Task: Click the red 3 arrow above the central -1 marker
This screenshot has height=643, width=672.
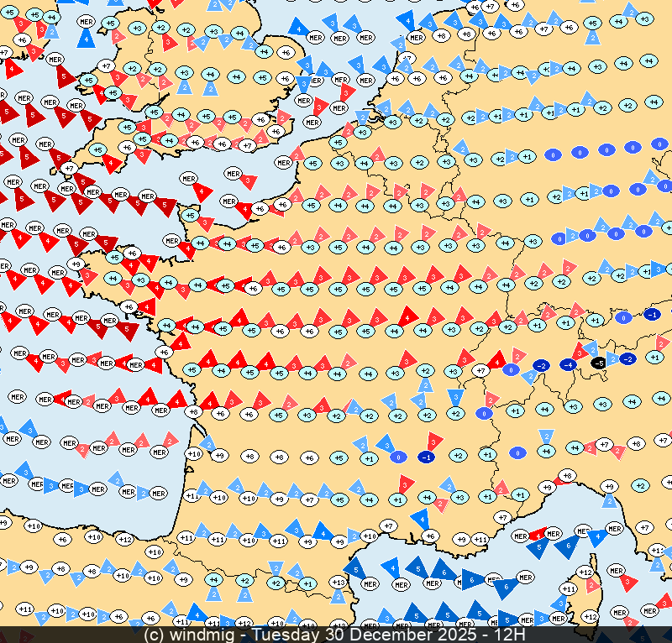Action: [x=433, y=440]
